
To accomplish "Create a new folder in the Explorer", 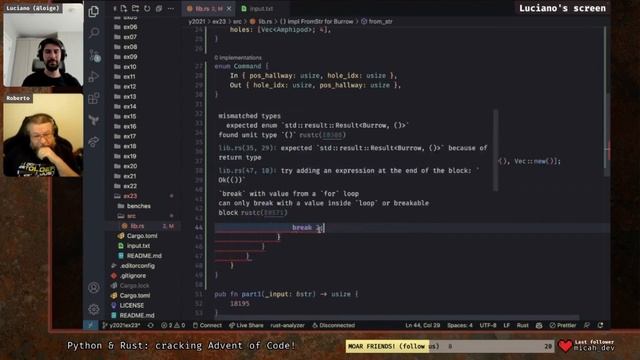I will click(135, 8).
